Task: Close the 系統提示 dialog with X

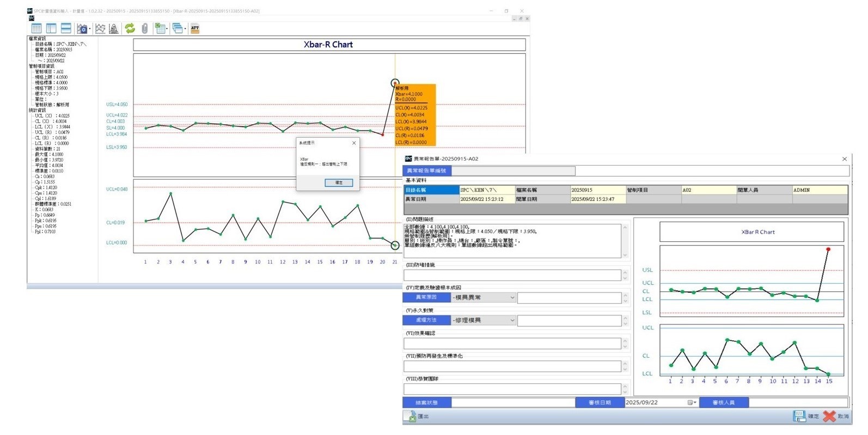Action: click(354, 143)
